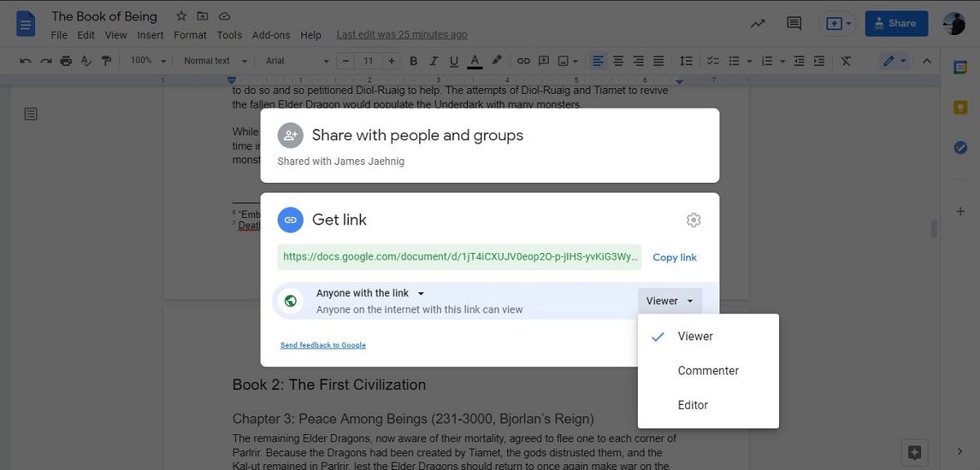Toggle underline formatting
Screen dimensions: 980x470
click(454, 60)
